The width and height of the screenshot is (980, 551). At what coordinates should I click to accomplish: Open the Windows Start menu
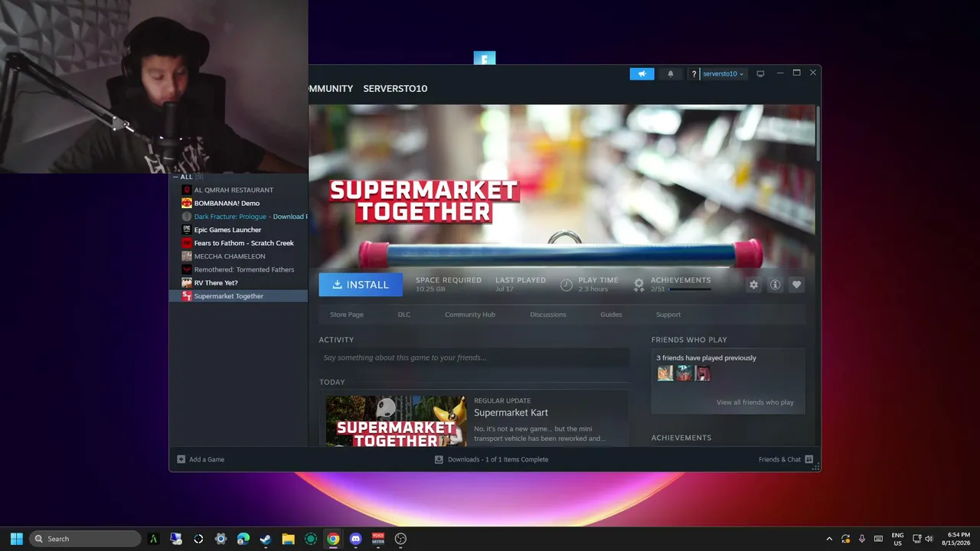pos(16,539)
